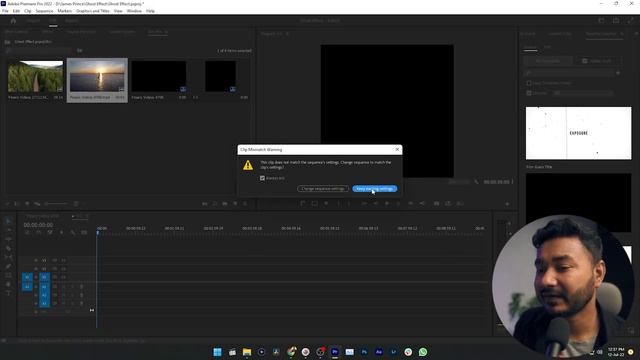Open Lightroom from taskbar

(393, 352)
